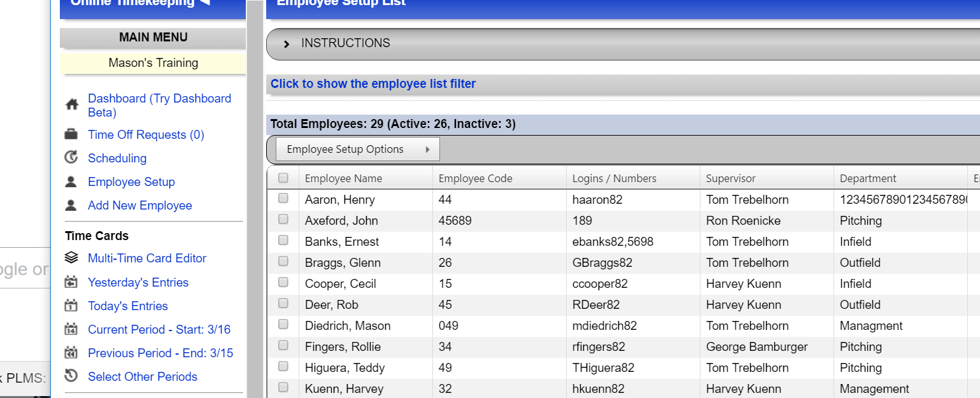Viewport: 980px width, 398px height.
Task: Click the briefcase icon beside Time Off Requests
Action: click(71, 134)
